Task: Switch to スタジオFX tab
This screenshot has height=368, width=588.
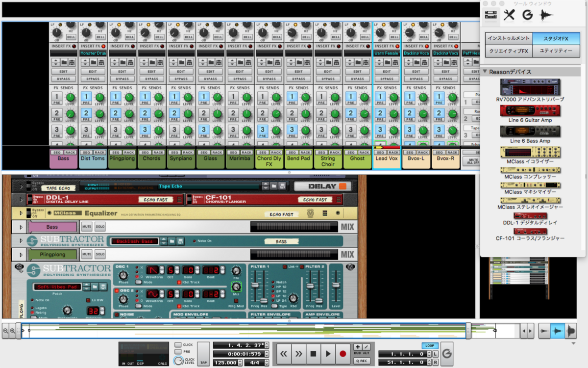Action: click(556, 38)
